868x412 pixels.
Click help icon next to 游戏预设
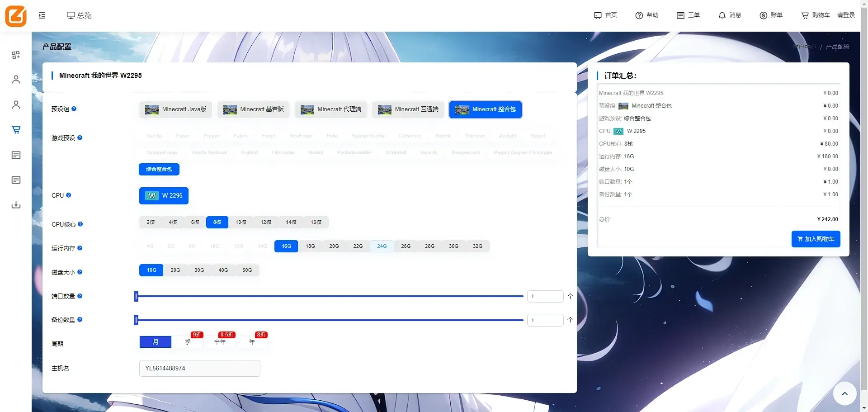(80, 137)
